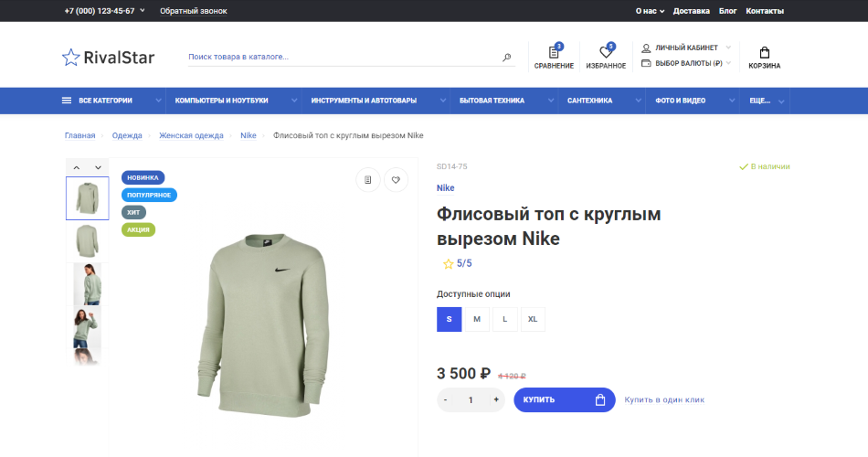The height and width of the screenshot is (457, 868).
Task: Select size L option
Action: [505, 319]
